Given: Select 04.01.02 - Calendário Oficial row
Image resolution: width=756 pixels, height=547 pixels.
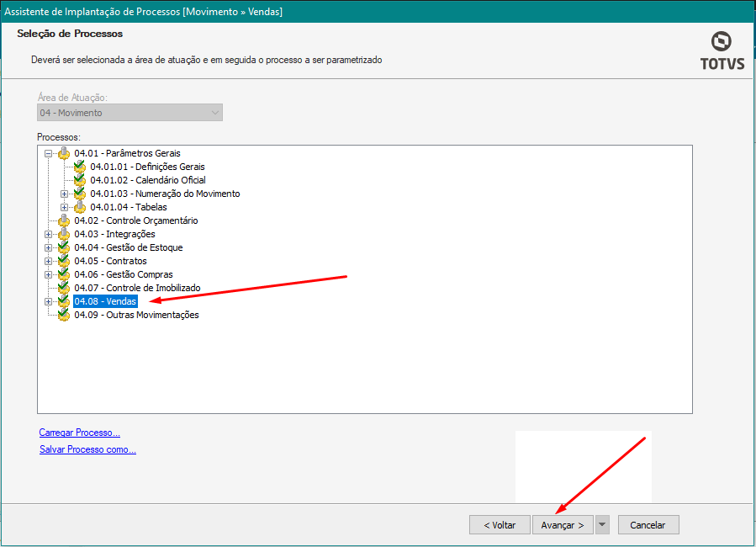Looking at the screenshot, I should point(148,180).
